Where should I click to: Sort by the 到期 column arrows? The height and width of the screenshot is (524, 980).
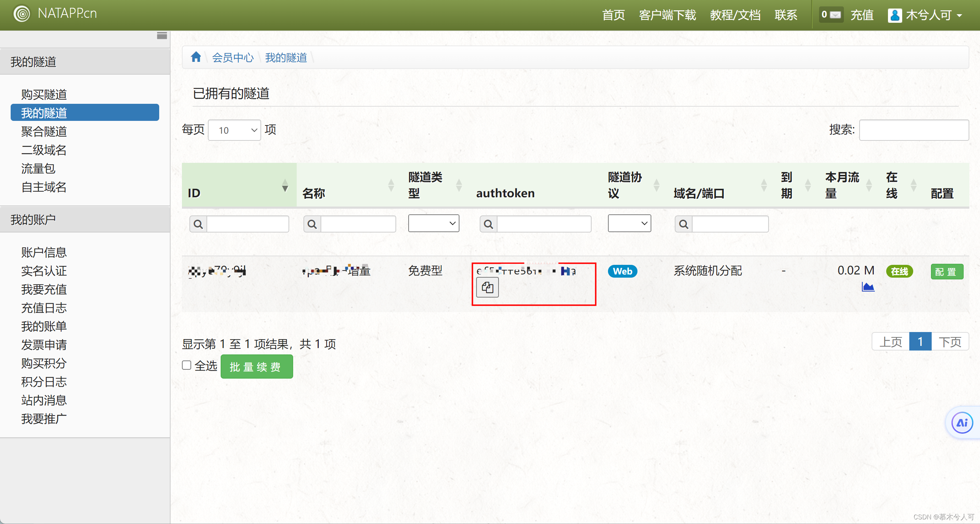click(808, 185)
